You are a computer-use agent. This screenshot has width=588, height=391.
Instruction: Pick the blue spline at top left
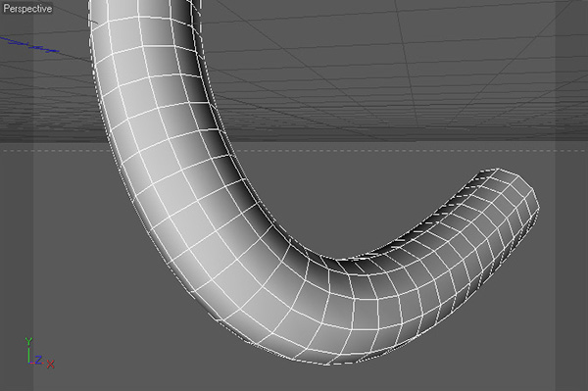tap(30, 45)
